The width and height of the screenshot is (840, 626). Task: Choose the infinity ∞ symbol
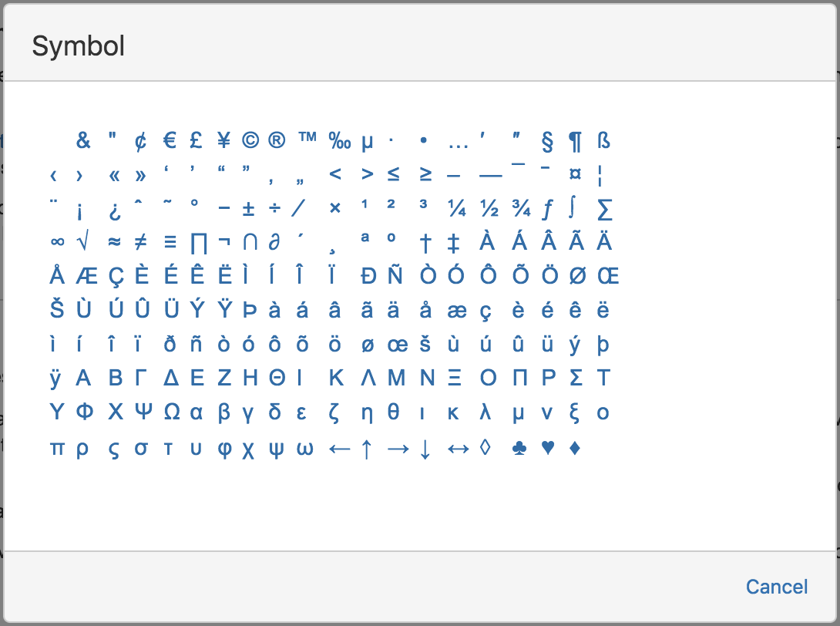tap(57, 242)
